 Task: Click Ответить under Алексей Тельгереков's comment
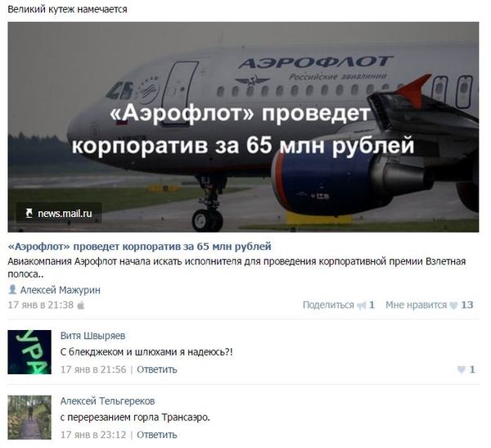(x=157, y=435)
